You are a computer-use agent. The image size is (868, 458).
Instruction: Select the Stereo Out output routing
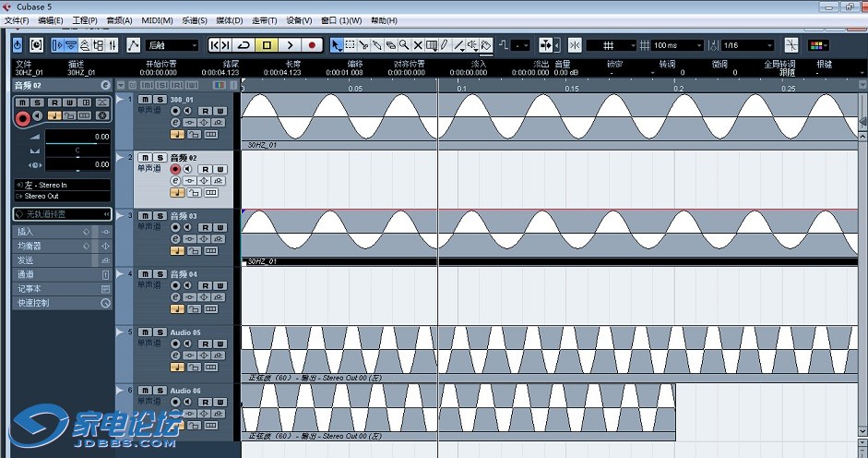tap(62, 196)
